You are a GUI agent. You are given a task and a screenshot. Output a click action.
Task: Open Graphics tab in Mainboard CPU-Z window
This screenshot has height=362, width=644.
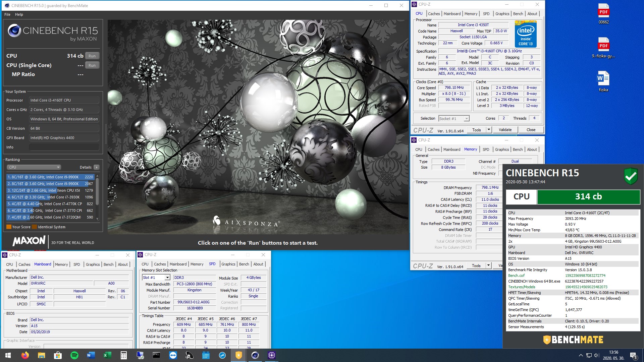click(x=93, y=264)
